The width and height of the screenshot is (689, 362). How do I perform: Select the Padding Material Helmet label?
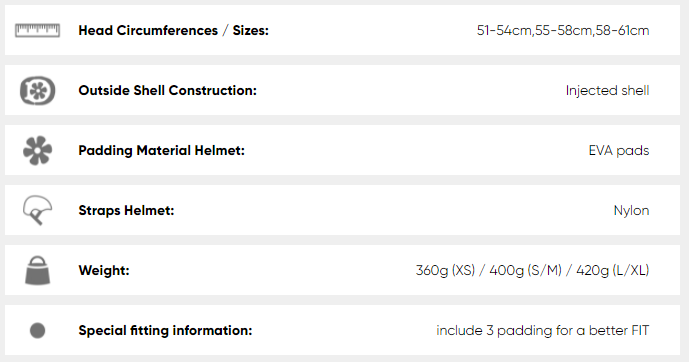coord(162,150)
